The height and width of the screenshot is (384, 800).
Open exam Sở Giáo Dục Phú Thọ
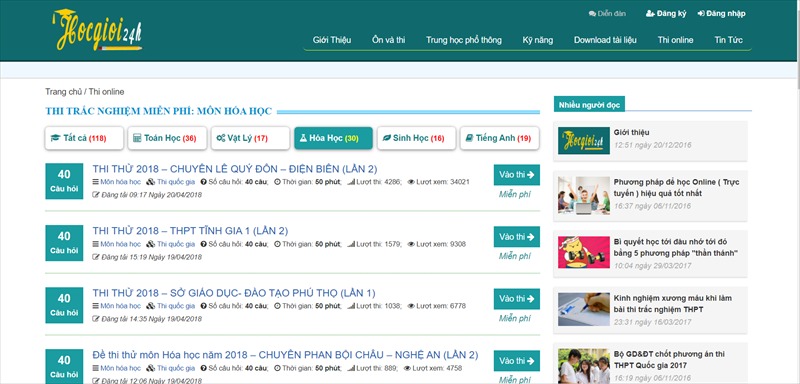tap(234, 293)
